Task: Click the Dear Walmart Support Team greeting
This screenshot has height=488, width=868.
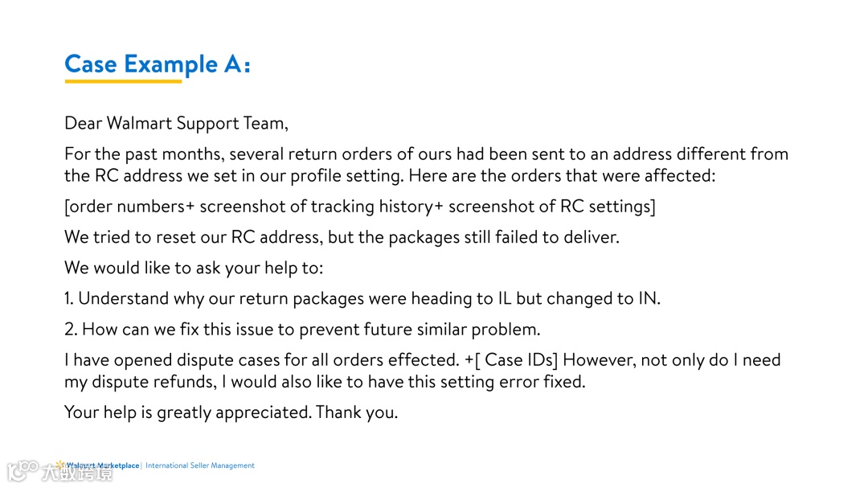Action: click(176, 123)
